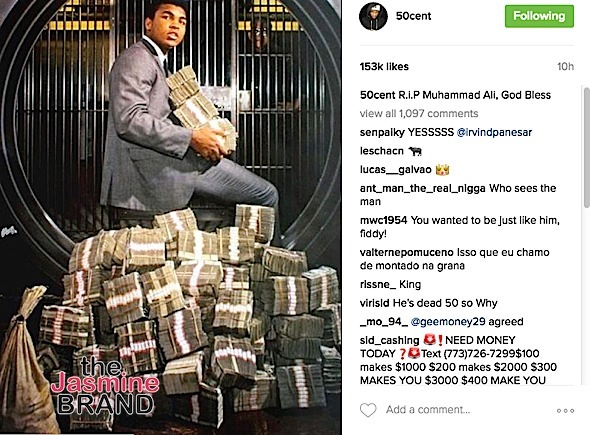Open the senpaiky commenter profile
The height and width of the screenshot is (435, 590).
[382, 132]
